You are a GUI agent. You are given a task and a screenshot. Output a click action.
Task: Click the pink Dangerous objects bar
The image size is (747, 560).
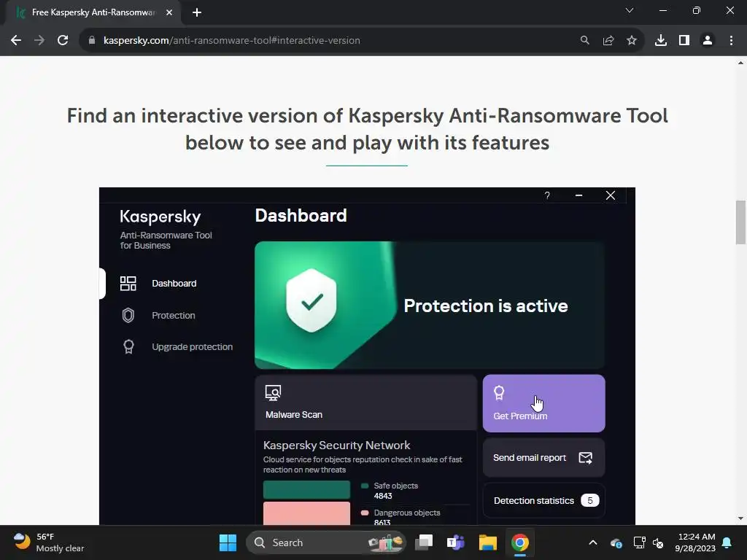[x=306, y=513]
